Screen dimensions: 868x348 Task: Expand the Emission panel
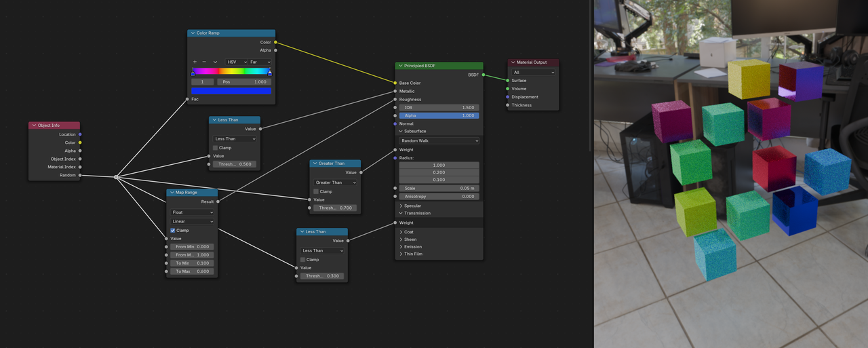coord(401,247)
